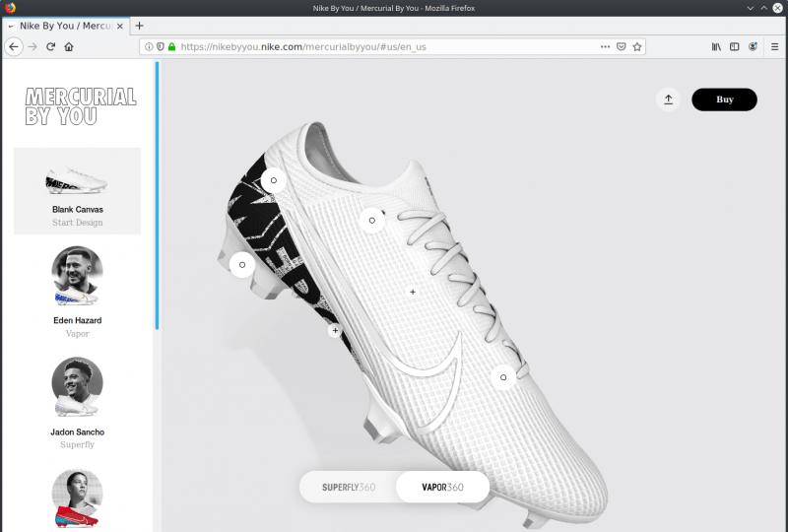Click the heel hotspot circle on the black pattern

point(273,180)
